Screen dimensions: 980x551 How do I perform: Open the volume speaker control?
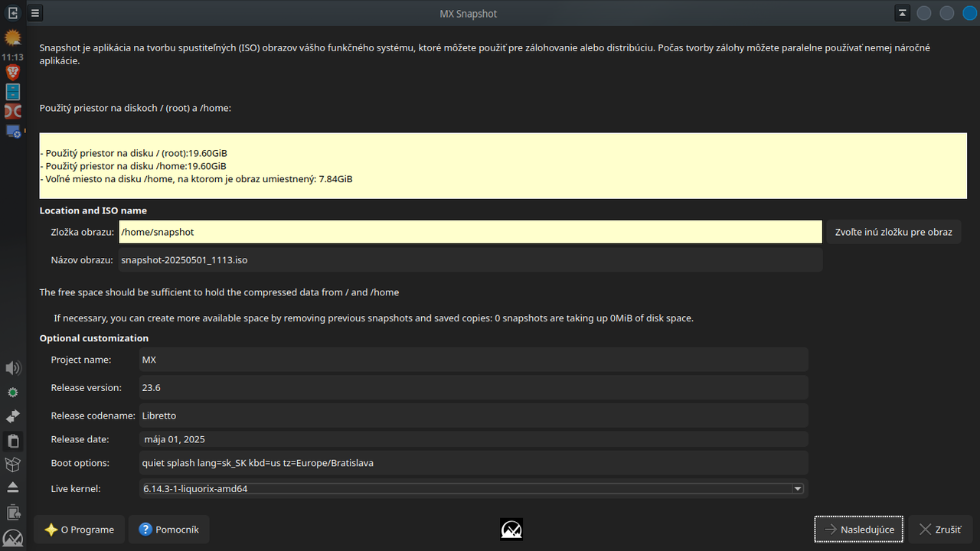point(12,368)
